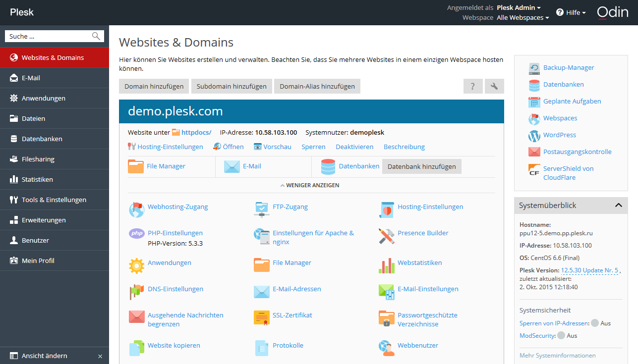Open Erweiterungen in sidebar
Viewport: 638px width, 364px height.
coord(55,220)
